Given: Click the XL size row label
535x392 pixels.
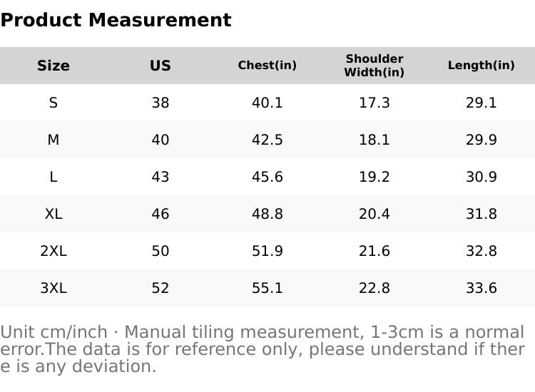Looking at the screenshot, I should tap(53, 214).
